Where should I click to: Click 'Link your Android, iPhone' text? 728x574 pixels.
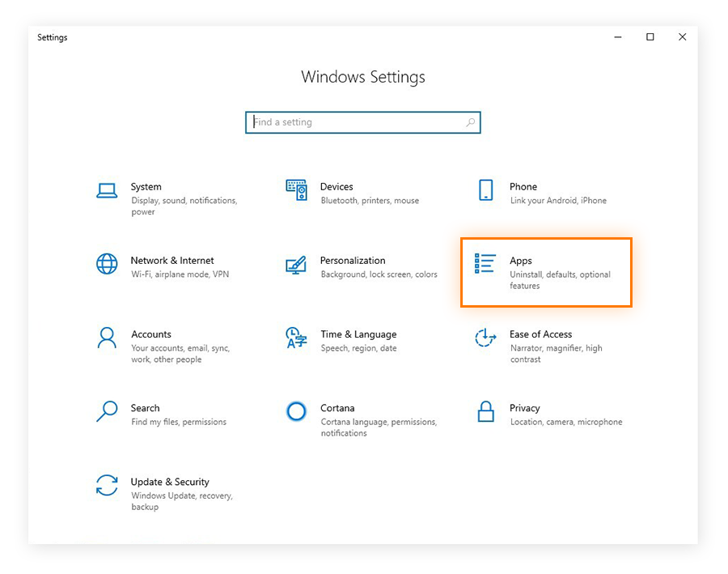(x=558, y=200)
